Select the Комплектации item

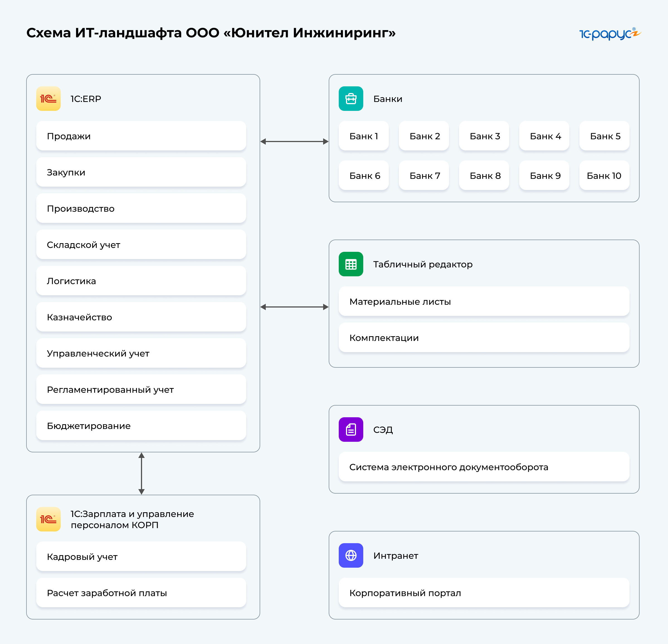pos(484,338)
